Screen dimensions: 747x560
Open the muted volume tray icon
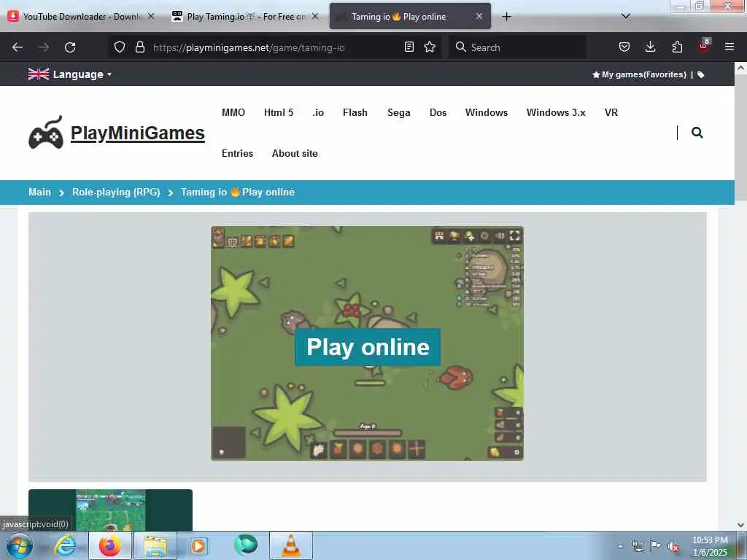[673, 546]
